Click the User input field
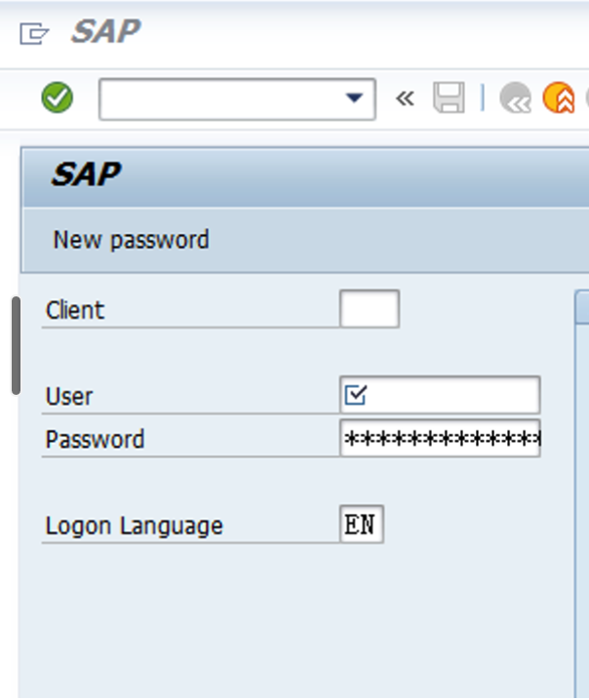 coord(440,395)
